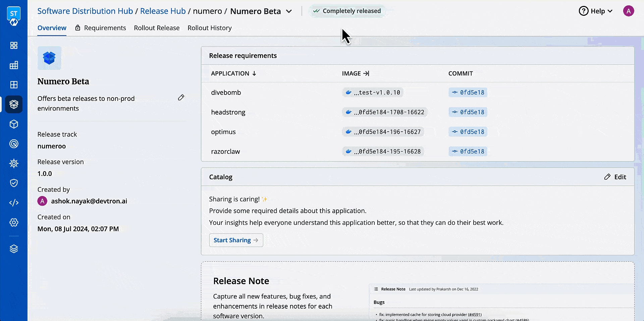Click the optimus application name
The width and height of the screenshot is (644, 321).
(x=223, y=132)
